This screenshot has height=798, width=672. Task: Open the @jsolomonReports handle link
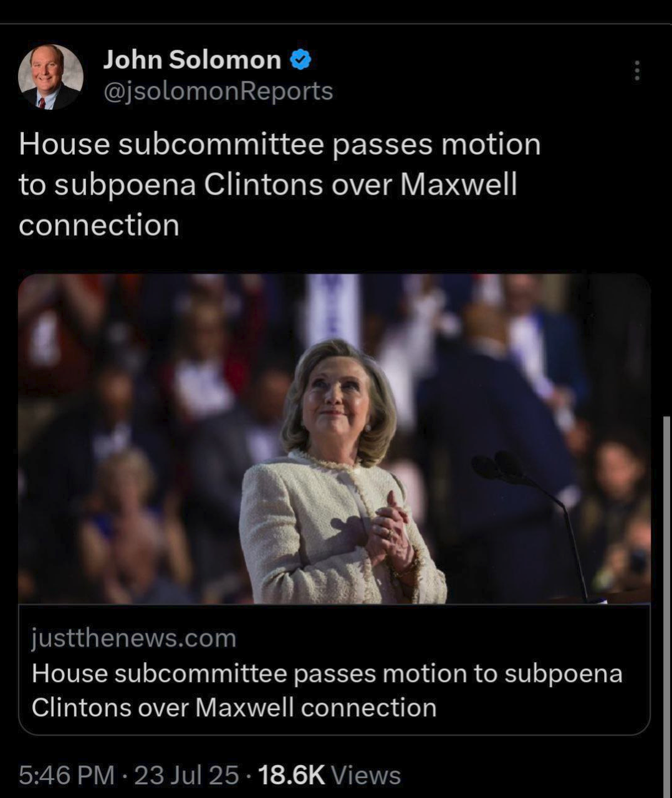[x=218, y=91]
